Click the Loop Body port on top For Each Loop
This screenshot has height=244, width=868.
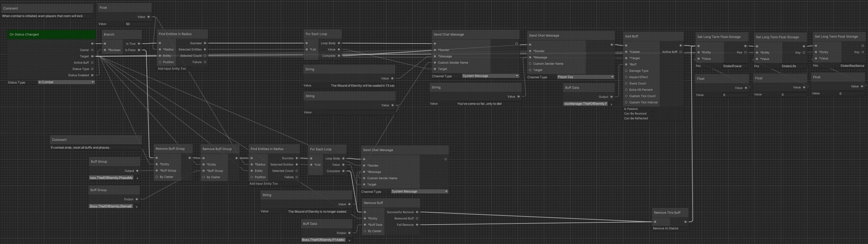click(x=339, y=44)
